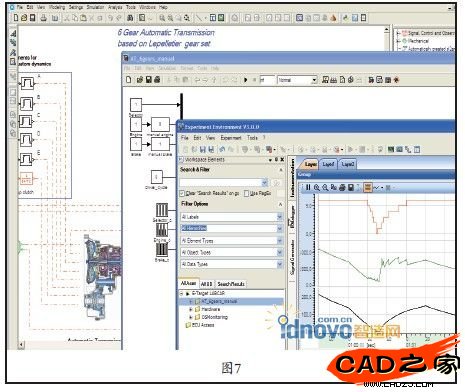Open the Experiment menu
Image resolution: width=465 pixels, height=392 pixels.
click(230, 138)
